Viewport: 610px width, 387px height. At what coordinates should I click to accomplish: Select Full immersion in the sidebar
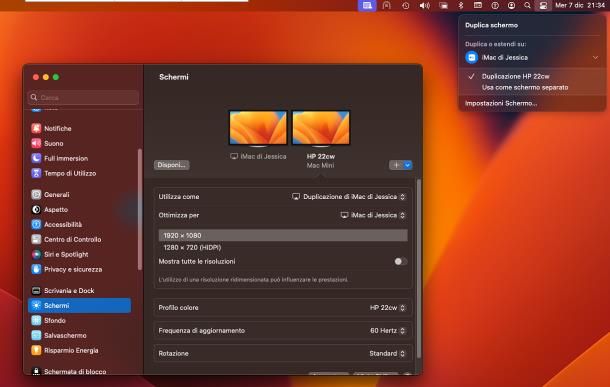coord(79,158)
